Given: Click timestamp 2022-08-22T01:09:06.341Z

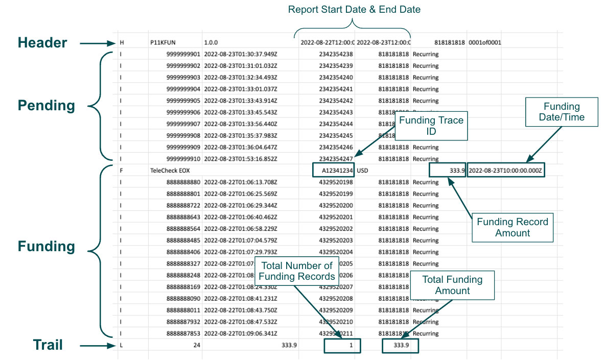Looking at the screenshot, I should pos(240,333).
